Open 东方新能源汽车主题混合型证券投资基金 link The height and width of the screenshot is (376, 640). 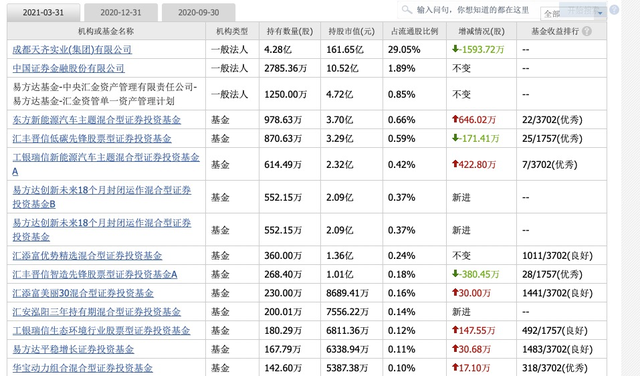click(96, 120)
